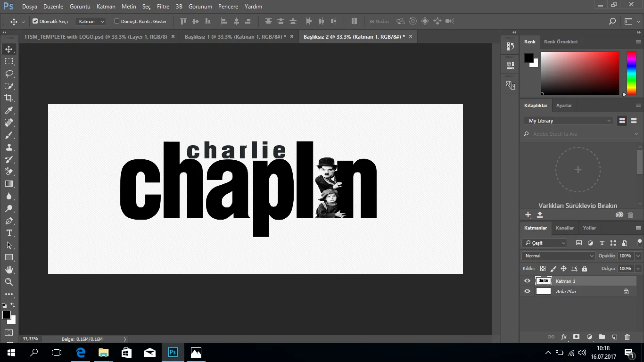This screenshot has width=644, height=362.
Task: Select the Brush tool
Action: [x=8, y=135]
